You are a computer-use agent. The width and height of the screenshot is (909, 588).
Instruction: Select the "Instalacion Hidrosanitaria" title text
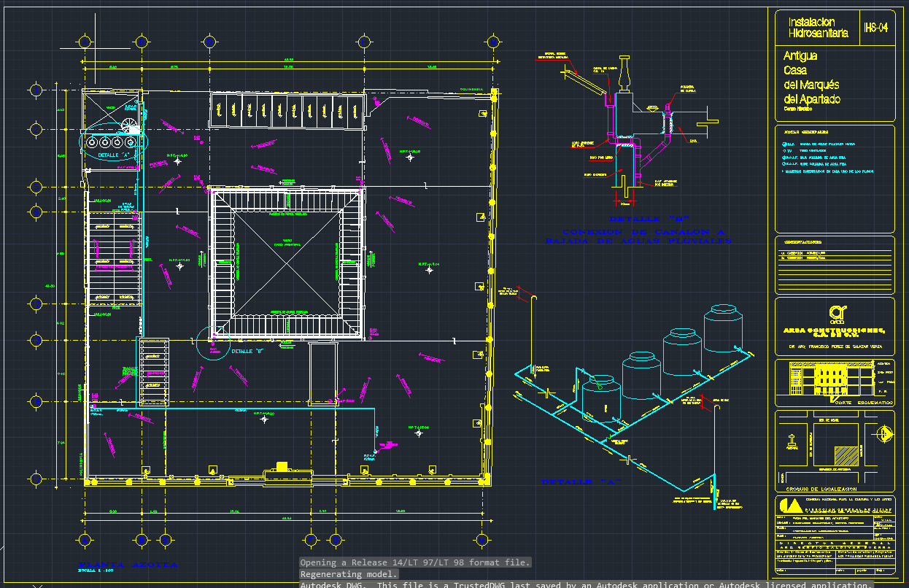tap(817, 28)
